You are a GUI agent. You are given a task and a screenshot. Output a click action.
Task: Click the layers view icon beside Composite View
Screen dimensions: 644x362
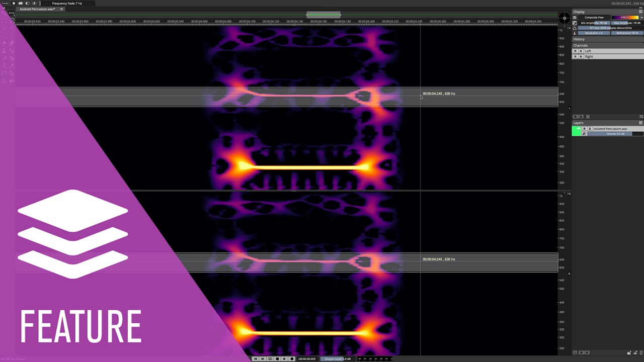pos(575,18)
